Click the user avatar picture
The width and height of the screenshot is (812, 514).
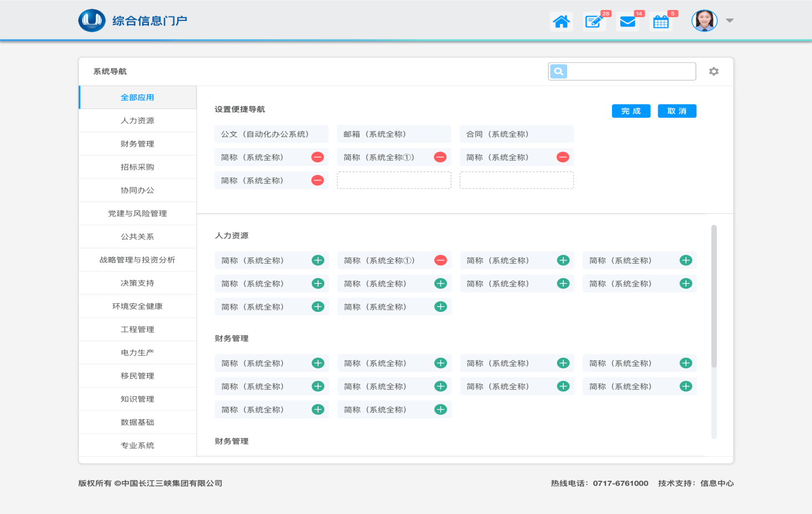(704, 21)
